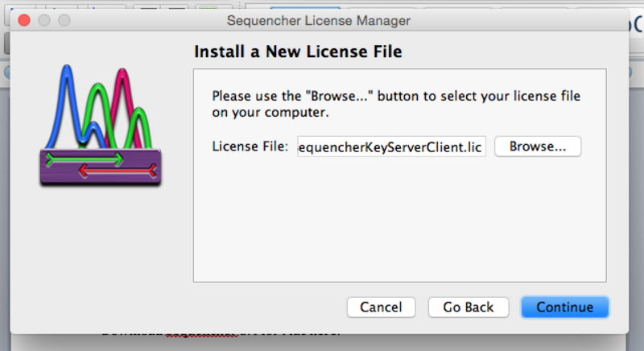
Task: Click the Continue button
Action: click(564, 307)
